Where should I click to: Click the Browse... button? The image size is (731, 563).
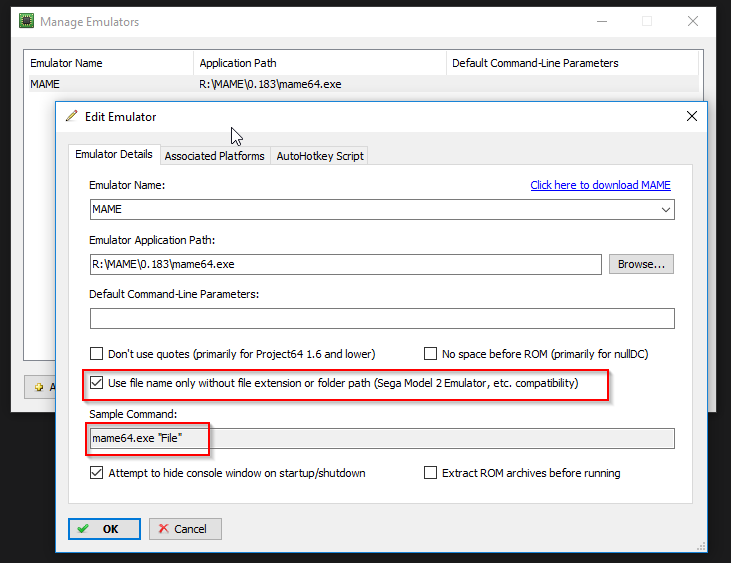641,264
